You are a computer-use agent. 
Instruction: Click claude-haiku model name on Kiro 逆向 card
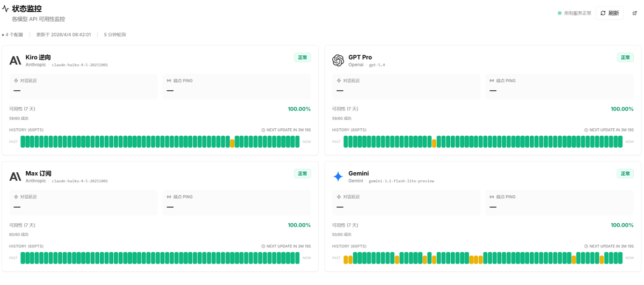tap(80, 65)
